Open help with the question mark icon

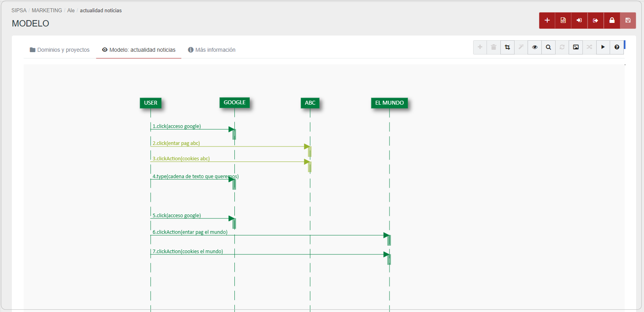click(617, 47)
